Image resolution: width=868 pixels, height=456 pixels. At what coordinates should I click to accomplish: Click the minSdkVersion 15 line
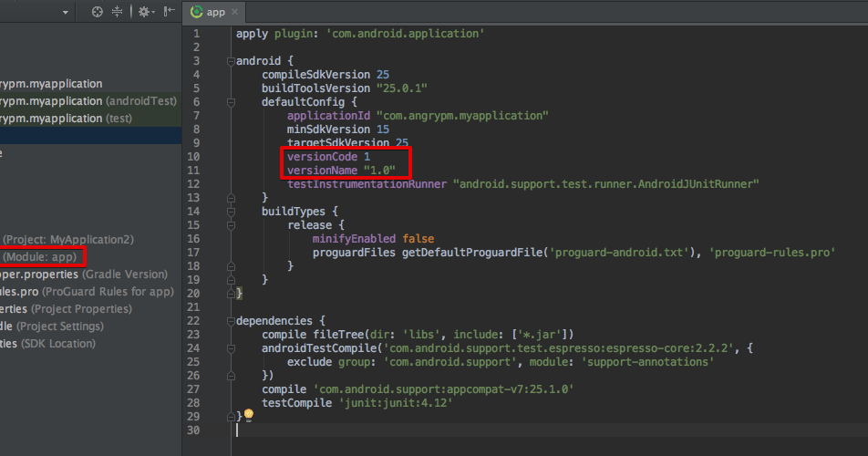(x=337, y=130)
